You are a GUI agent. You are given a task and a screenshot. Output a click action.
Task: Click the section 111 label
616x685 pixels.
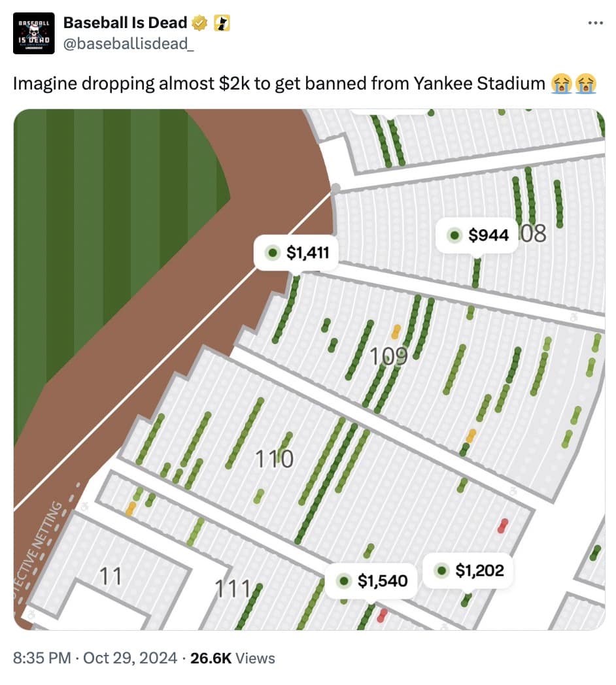tap(233, 589)
